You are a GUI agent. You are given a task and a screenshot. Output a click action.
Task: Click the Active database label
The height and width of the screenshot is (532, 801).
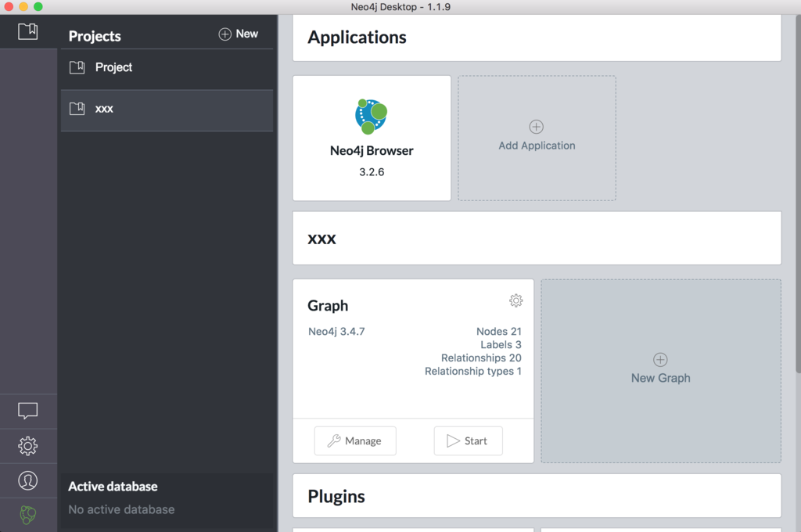[113, 487]
